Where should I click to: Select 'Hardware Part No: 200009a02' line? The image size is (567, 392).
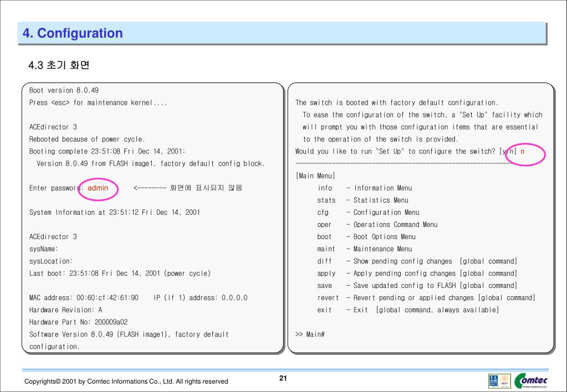pyautogui.click(x=79, y=322)
